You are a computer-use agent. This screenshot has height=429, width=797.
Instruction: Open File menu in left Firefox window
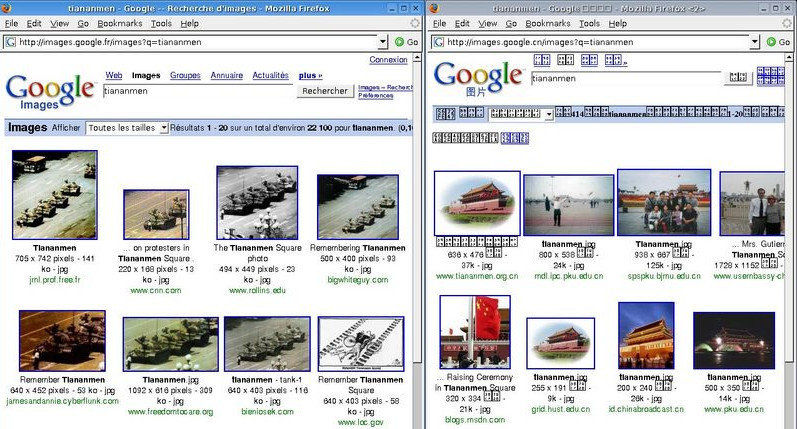(x=11, y=23)
